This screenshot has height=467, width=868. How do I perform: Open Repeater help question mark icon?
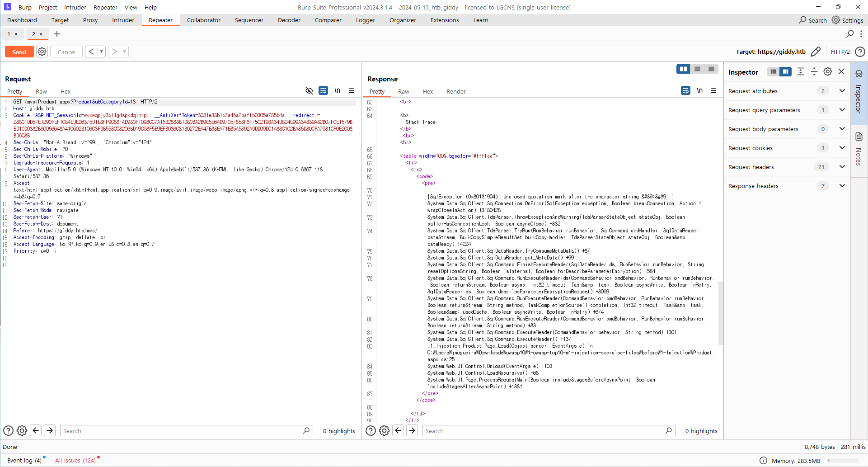click(860, 52)
